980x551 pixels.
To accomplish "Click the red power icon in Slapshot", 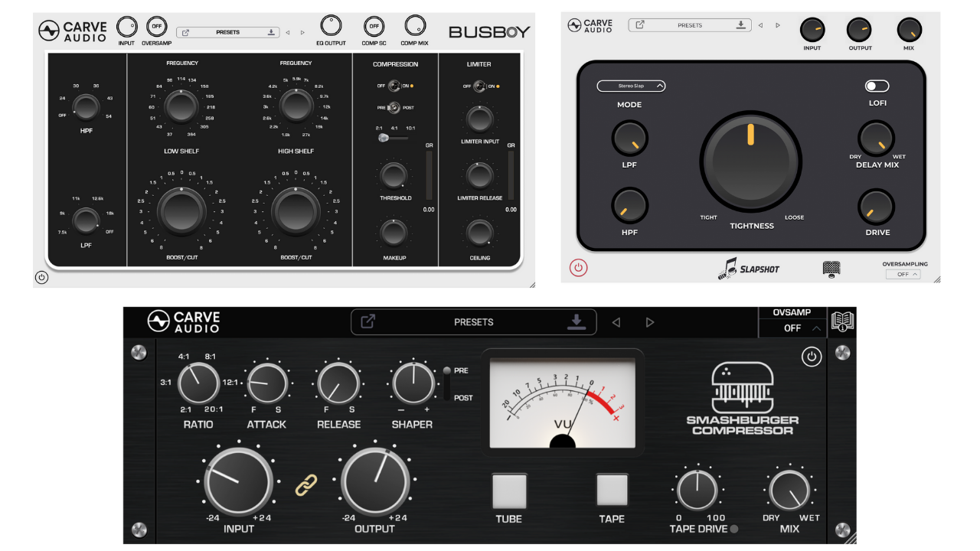I will click(579, 268).
